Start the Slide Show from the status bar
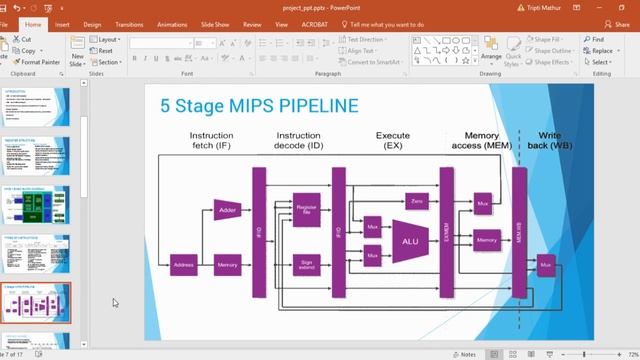640x360 pixels. coord(549,354)
